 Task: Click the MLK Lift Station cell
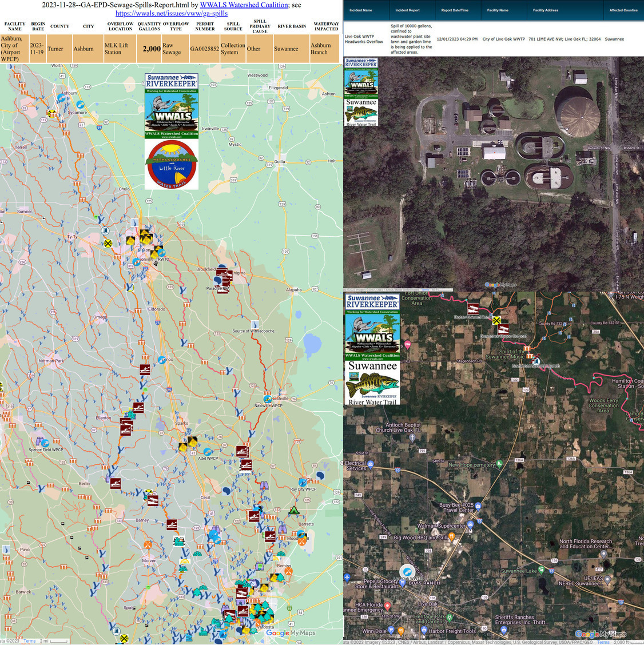point(120,49)
